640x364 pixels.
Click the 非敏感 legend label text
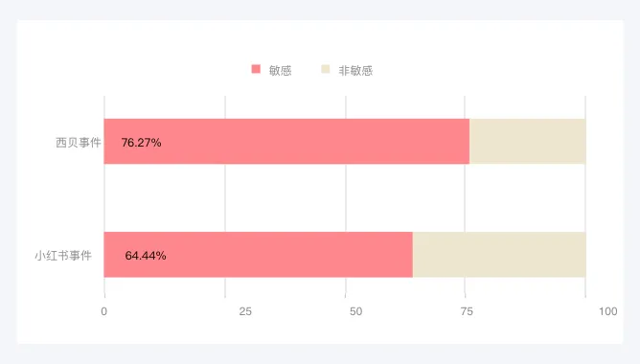355,71
